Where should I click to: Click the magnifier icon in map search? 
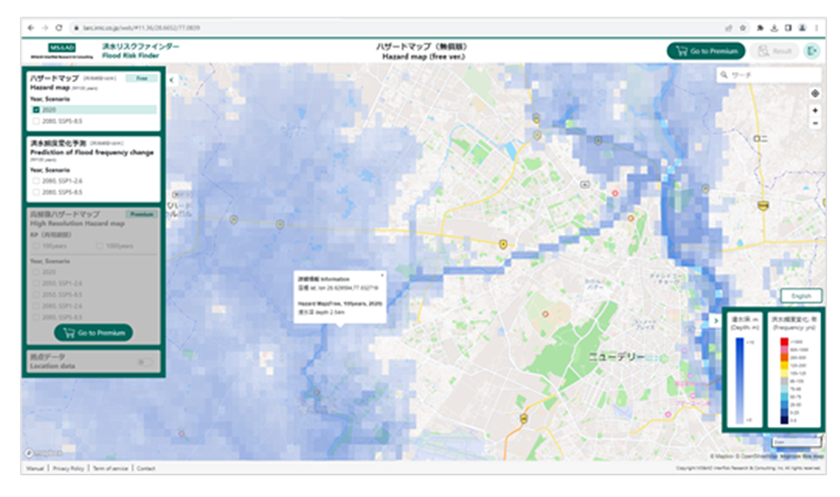pos(724,75)
